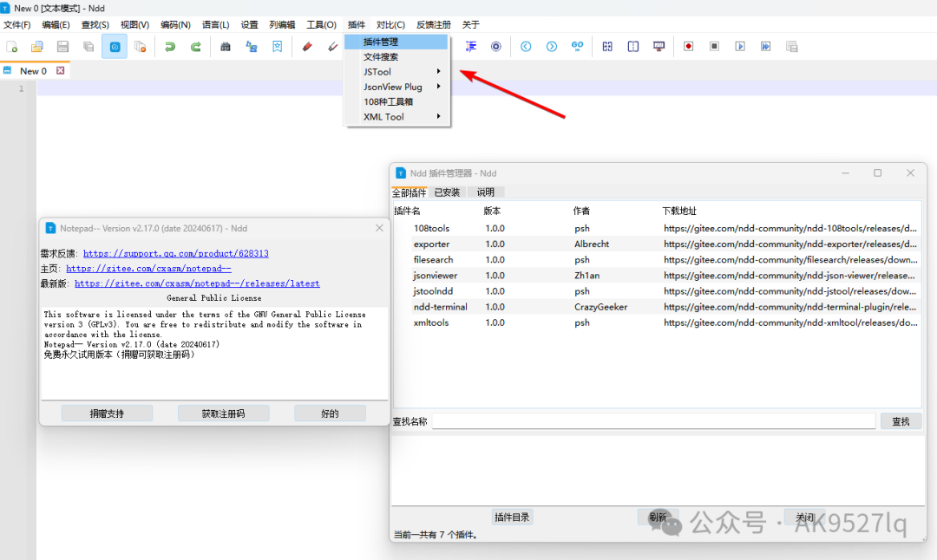Click the binoculars Find icon
937x560 pixels.
(x=226, y=47)
